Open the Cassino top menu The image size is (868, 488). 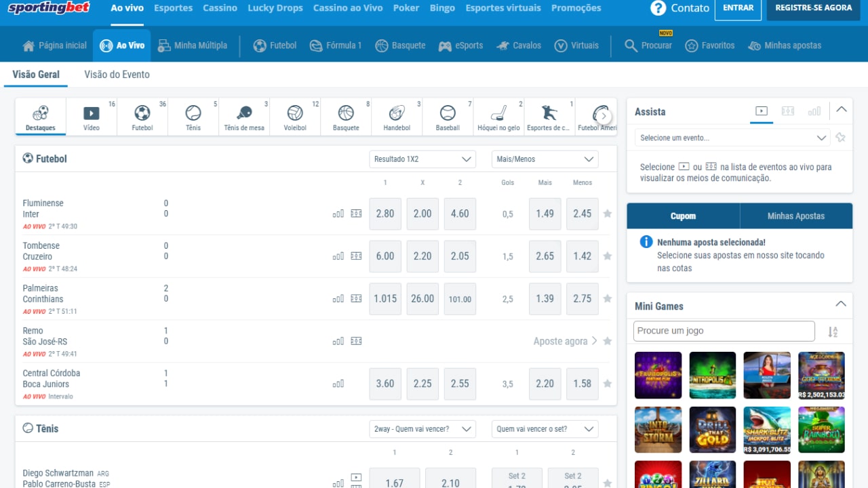coord(220,8)
